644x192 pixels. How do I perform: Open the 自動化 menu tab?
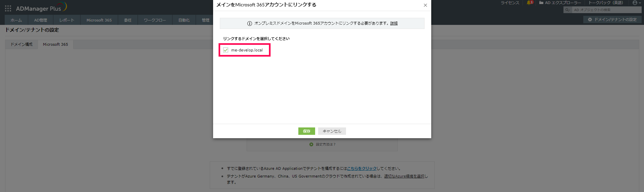(184, 20)
